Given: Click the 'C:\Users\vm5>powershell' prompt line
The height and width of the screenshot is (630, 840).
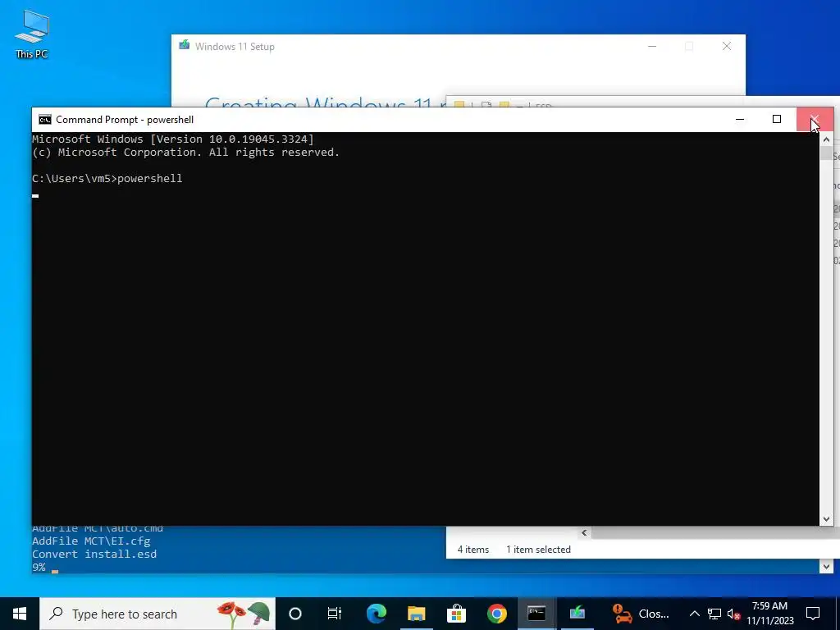Looking at the screenshot, I should point(107,178).
